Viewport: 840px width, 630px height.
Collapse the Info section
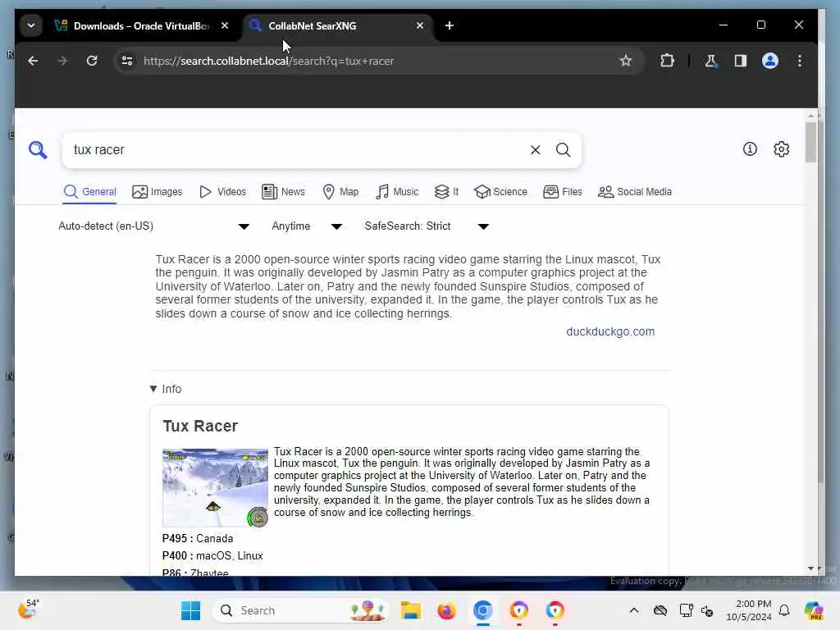tap(166, 389)
